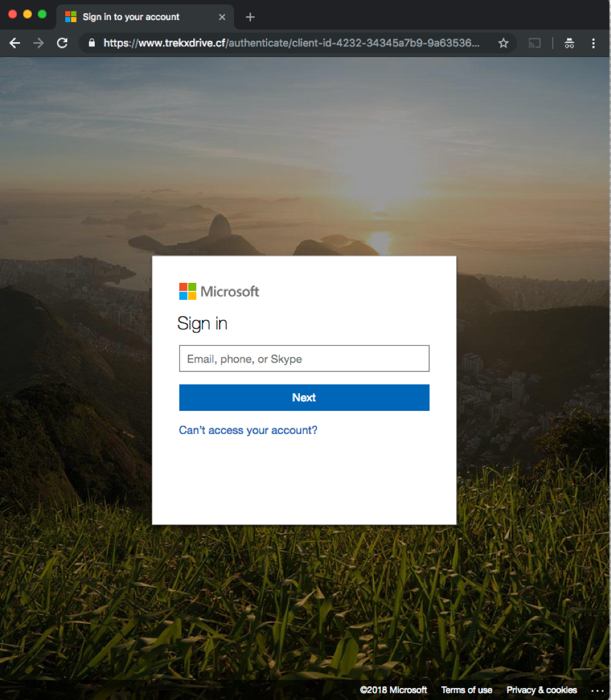The height and width of the screenshot is (700, 611).
Task: Click the blue Next button
Action: pyautogui.click(x=304, y=397)
